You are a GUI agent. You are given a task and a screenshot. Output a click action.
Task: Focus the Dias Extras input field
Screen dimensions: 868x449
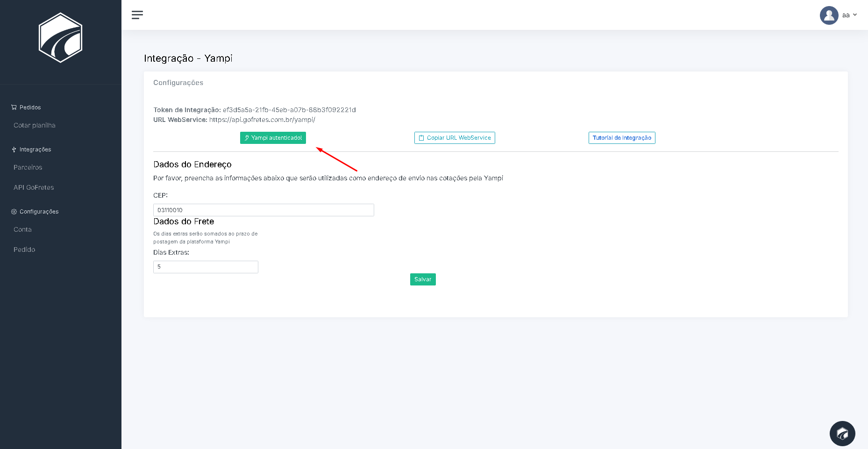click(206, 267)
